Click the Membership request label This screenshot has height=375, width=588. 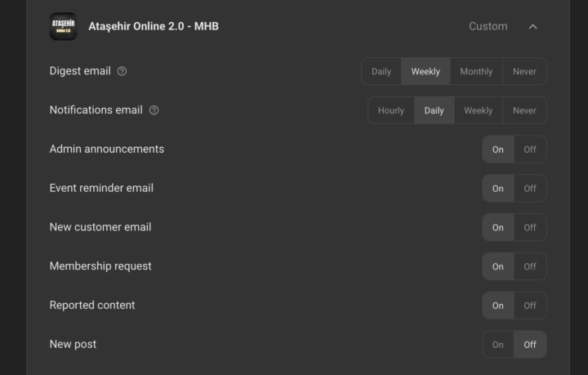(x=100, y=266)
